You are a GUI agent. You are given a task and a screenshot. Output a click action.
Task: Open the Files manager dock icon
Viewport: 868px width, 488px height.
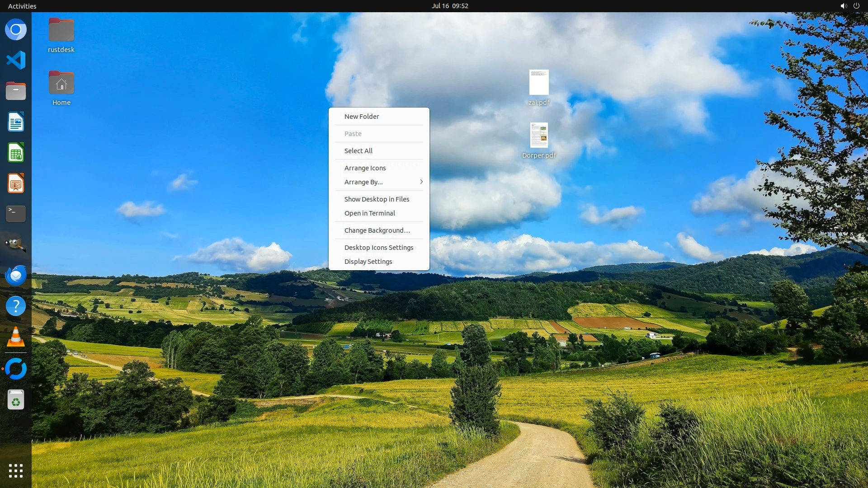click(x=16, y=91)
